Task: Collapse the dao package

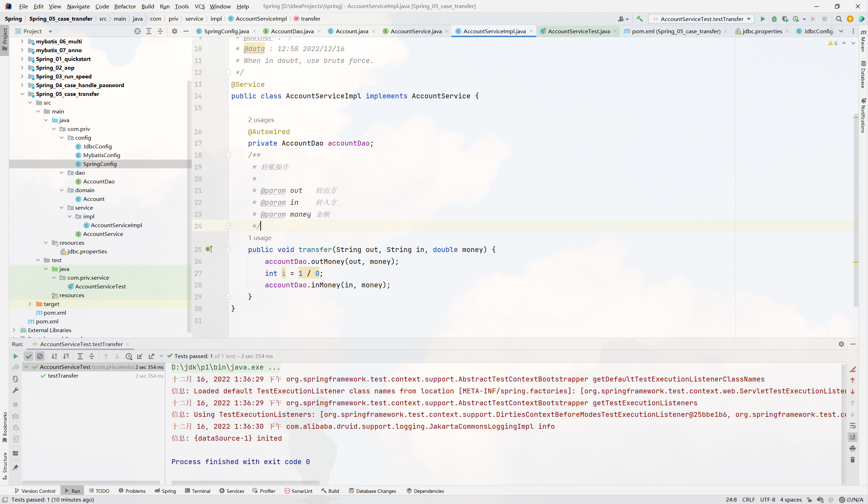Action: coord(62,173)
